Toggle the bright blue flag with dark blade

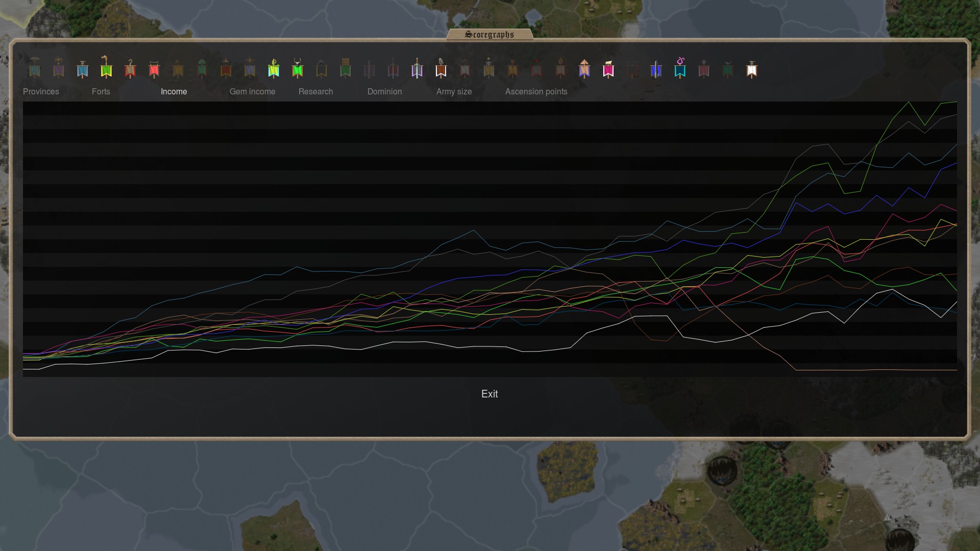coord(656,68)
